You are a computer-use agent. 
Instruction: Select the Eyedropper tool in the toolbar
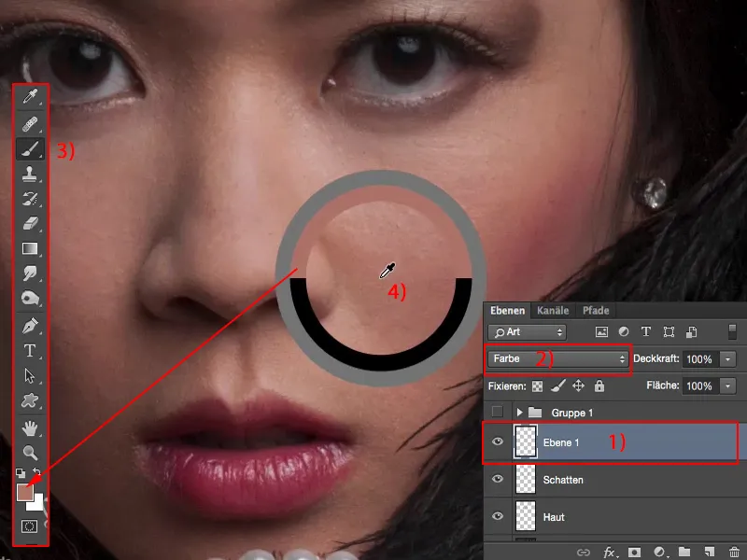pos(30,97)
